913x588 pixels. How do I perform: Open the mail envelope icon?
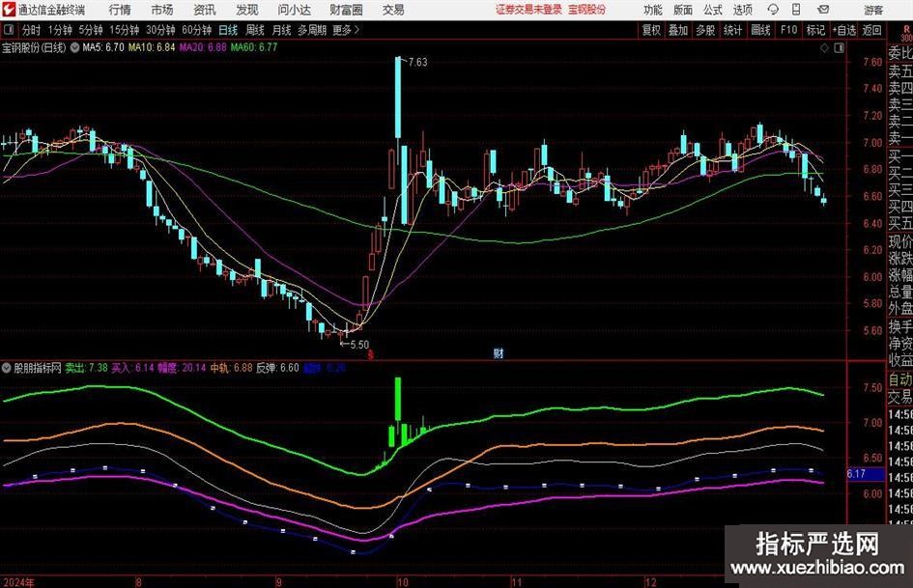[x=823, y=10]
